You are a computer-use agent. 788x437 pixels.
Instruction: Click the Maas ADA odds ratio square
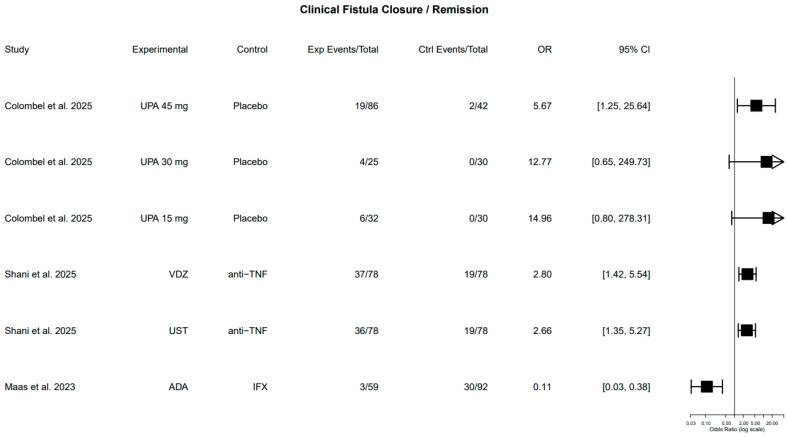pyautogui.click(x=707, y=387)
